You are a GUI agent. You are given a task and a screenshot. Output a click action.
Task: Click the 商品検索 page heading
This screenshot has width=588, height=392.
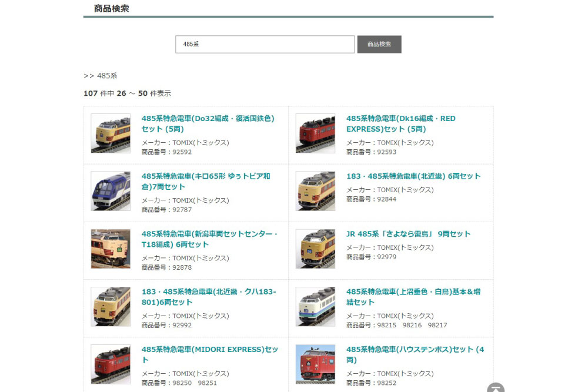coord(111,8)
